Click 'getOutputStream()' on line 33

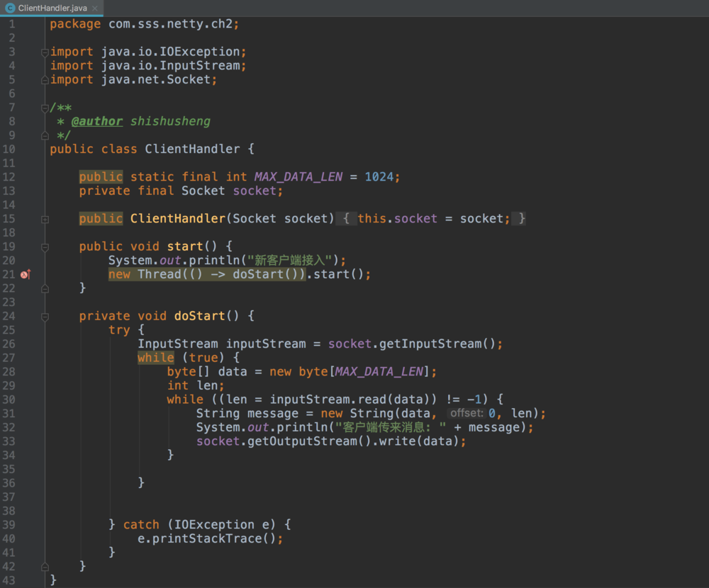point(309,441)
